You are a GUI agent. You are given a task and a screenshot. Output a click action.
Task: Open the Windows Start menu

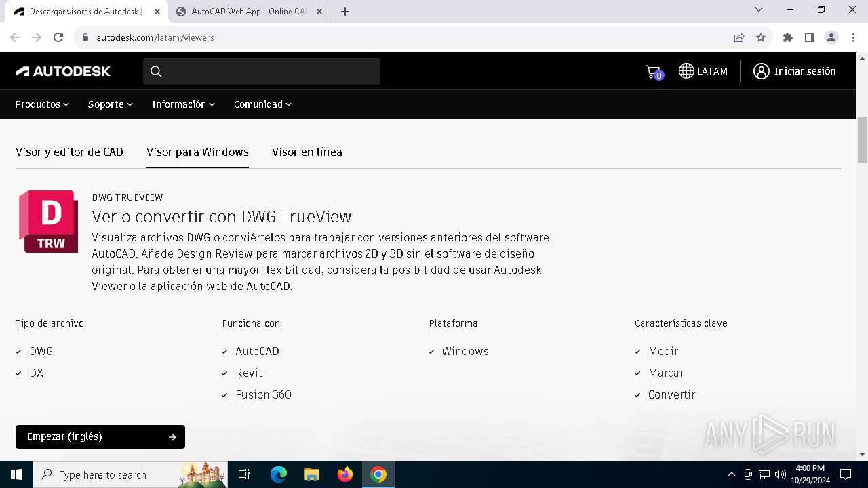point(16,474)
